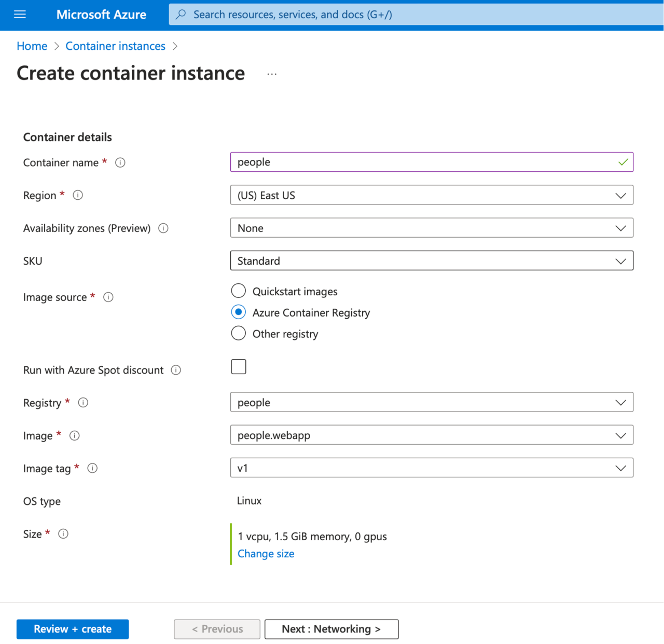Open Container instances from the breadcrumb
664x644 pixels.
click(x=115, y=46)
